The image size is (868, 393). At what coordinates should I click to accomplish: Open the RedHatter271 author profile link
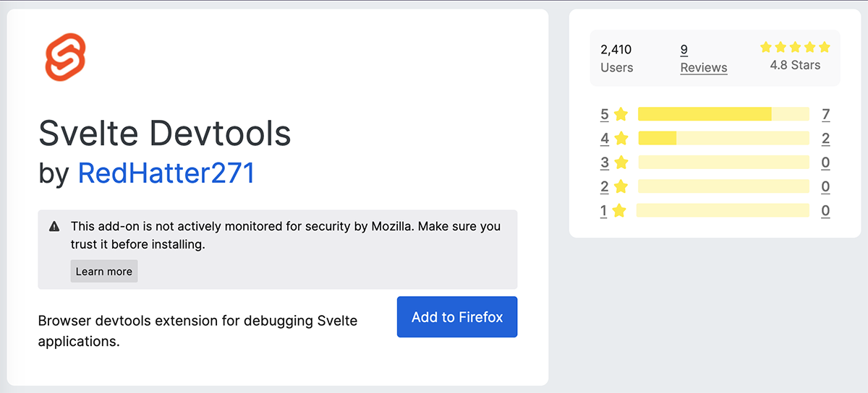coord(166,173)
